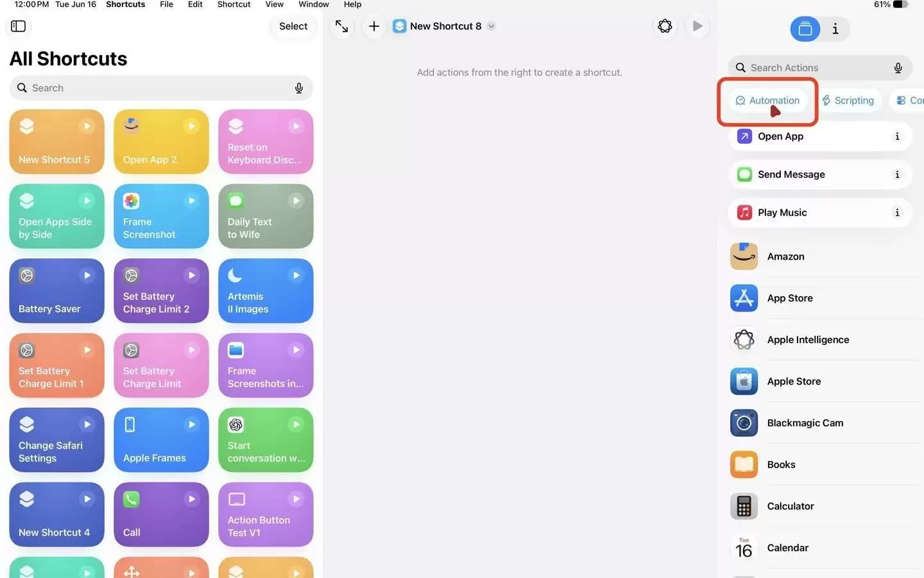Show info for Open App action
The image size is (924, 578).
pyautogui.click(x=897, y=136)
